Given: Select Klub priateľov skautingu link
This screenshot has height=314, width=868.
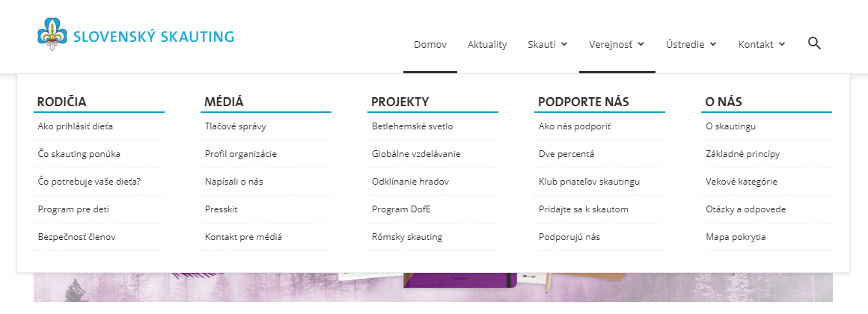Looking at the screenshot, I should tap(589, 182).
